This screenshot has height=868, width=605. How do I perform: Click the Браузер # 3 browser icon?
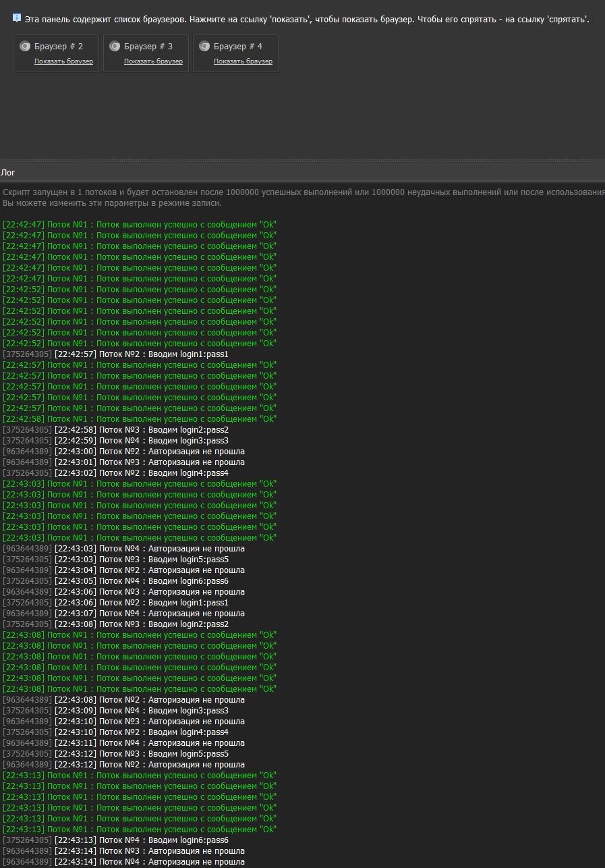[115, 47]
